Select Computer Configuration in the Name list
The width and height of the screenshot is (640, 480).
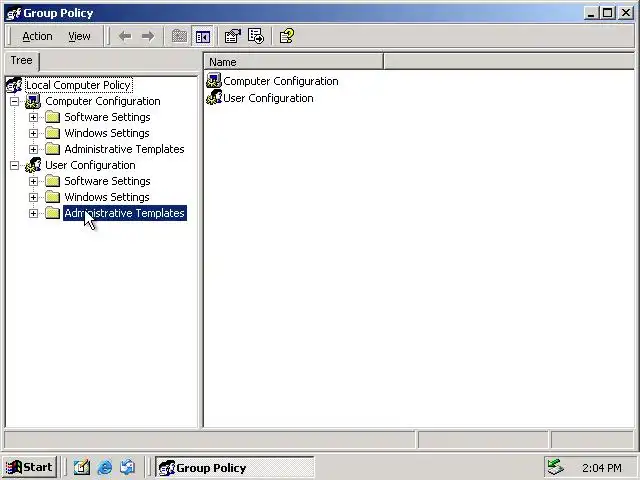point(281,81)
